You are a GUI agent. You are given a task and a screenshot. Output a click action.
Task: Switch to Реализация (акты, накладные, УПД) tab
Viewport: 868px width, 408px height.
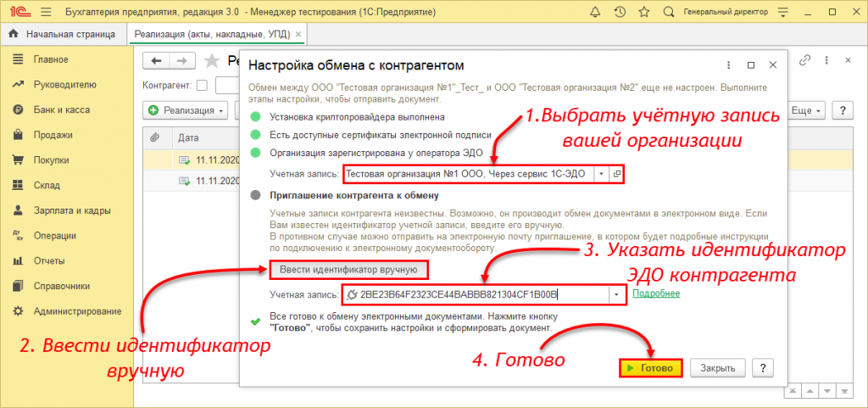[211, 34]
